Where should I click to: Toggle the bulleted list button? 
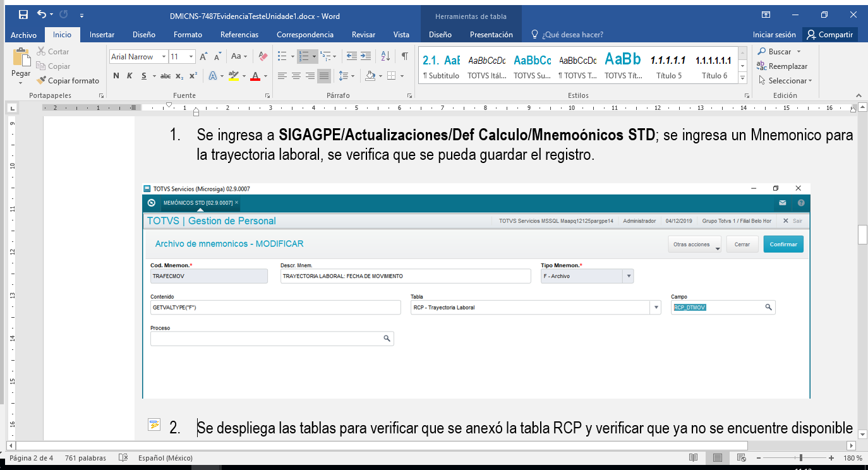pos(282,57)
